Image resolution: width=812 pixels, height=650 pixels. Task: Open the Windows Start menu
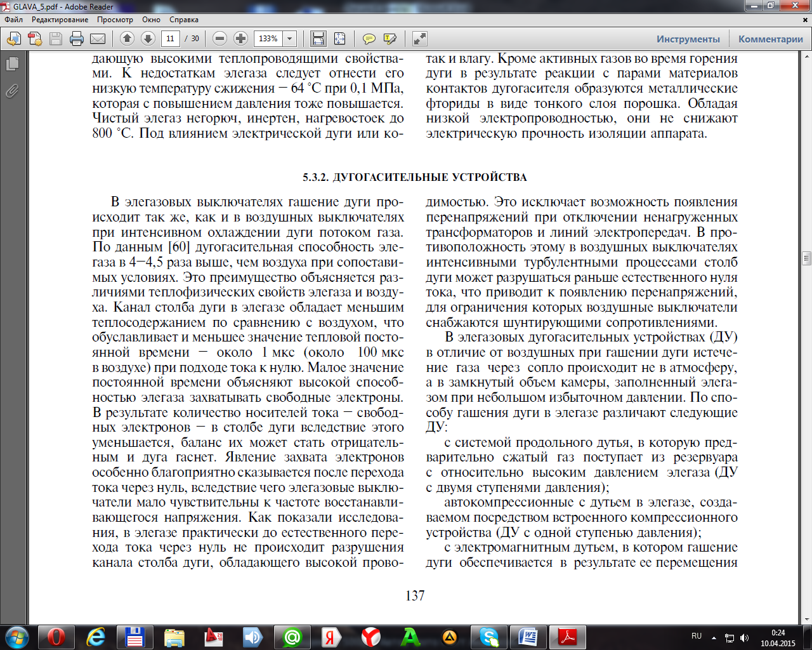(17, 637)
